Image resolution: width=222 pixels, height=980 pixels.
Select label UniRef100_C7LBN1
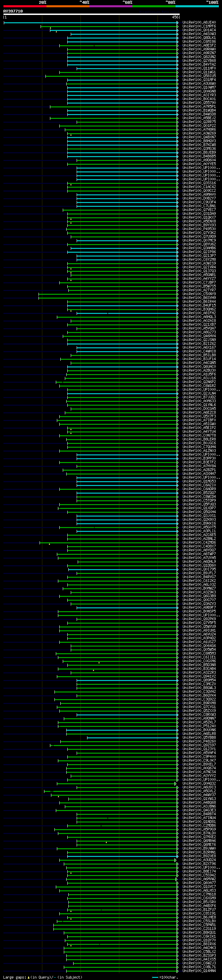click(199, 206)
